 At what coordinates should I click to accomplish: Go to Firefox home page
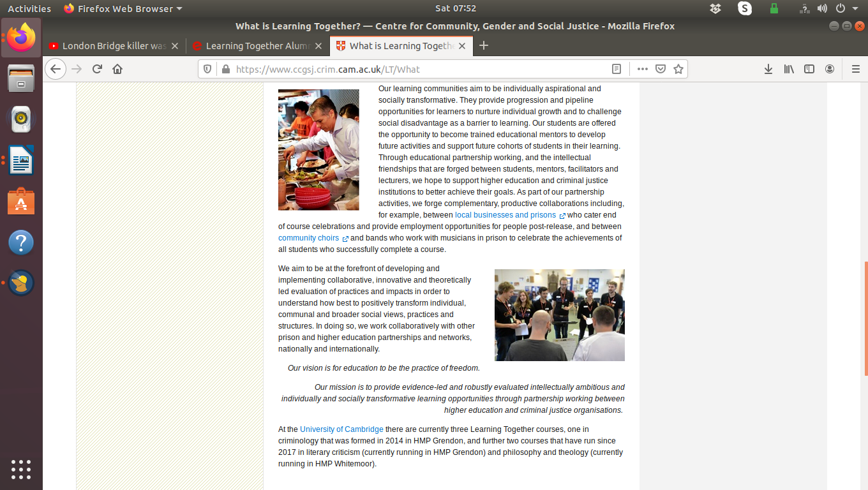click(117, 69)
